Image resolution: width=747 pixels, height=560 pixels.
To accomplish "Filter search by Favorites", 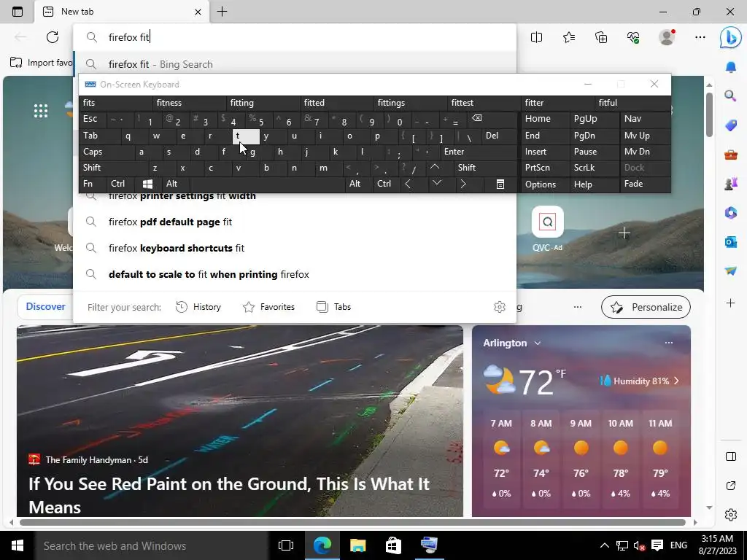I will [268, 307].
